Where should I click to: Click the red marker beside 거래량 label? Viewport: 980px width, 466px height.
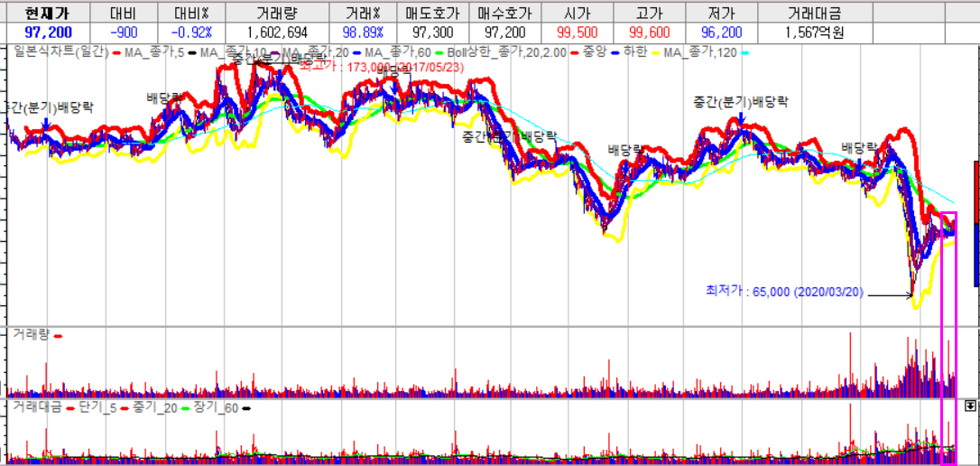[x=57, y=337]
